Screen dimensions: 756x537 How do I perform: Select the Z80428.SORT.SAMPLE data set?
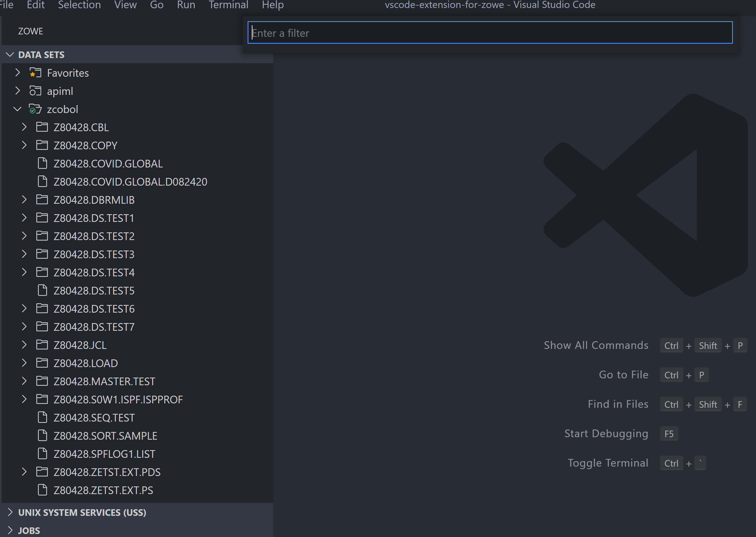click(105, 436)
